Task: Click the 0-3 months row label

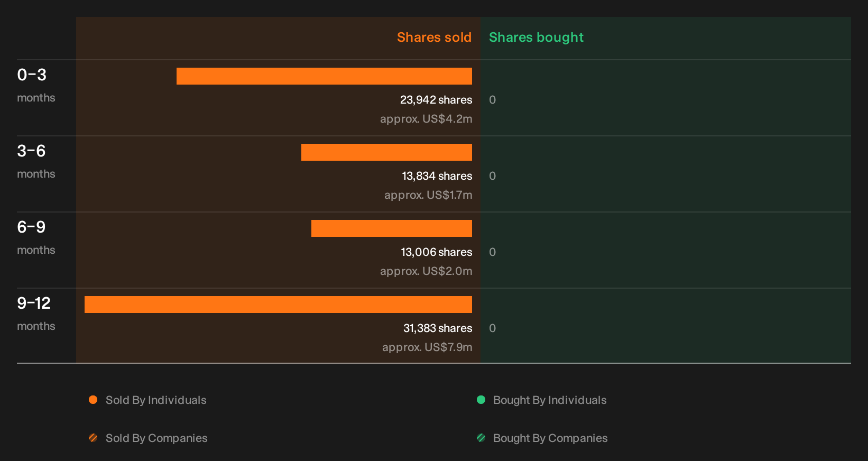Action: click(36, 85)
